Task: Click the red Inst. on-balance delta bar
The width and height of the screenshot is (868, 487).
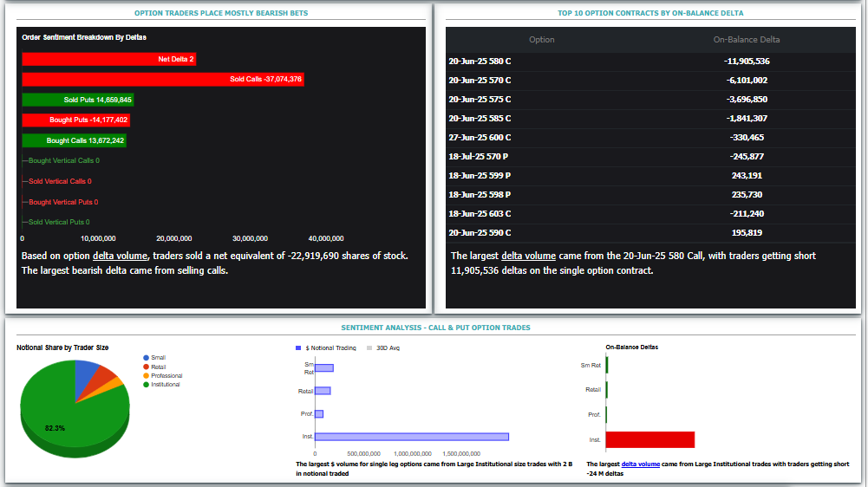Action: [650, 440]
